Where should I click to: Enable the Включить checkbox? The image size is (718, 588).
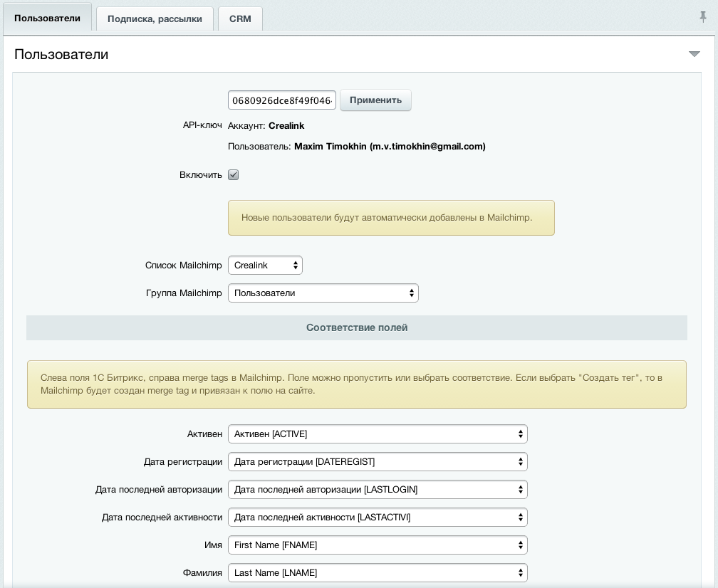[233, 174]
